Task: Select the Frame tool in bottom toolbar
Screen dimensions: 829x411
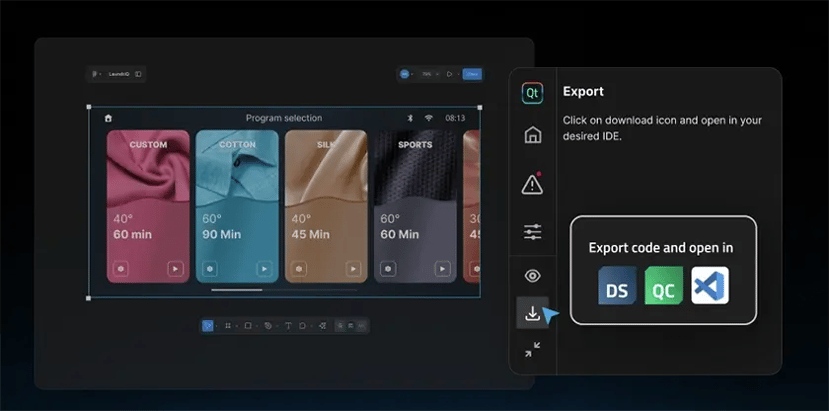Action: tap(228, 326)
